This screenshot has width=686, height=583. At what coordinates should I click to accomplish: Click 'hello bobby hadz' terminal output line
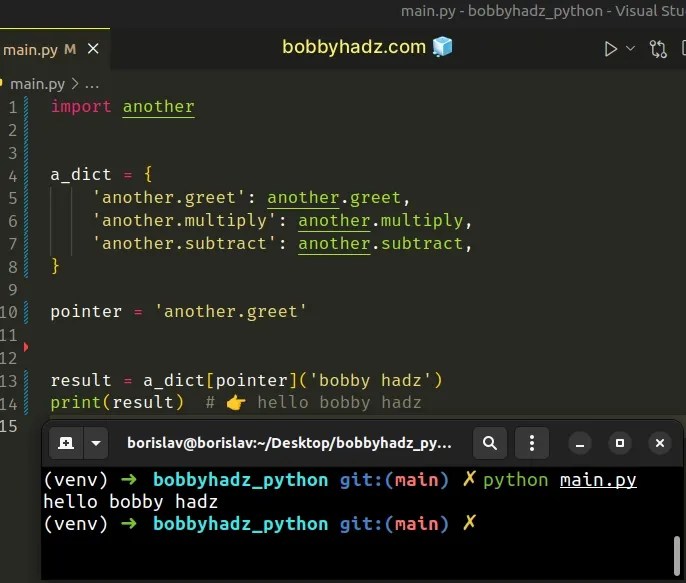130,502
